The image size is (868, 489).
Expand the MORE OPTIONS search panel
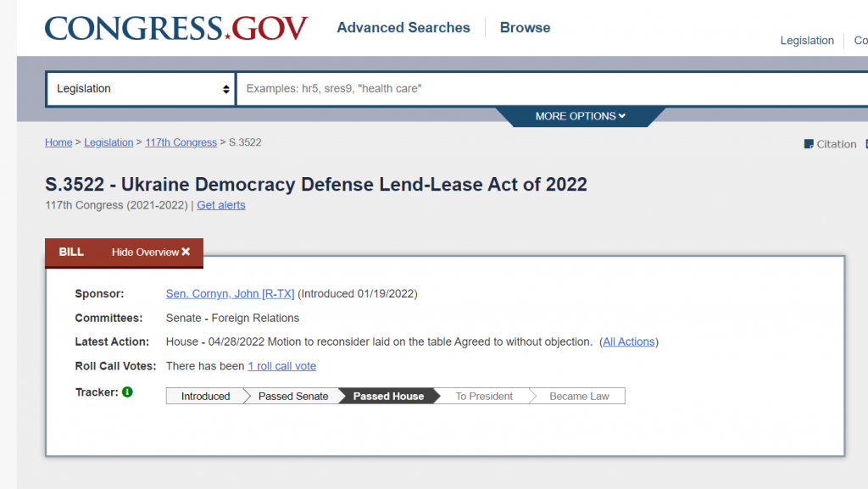(580, 116)
